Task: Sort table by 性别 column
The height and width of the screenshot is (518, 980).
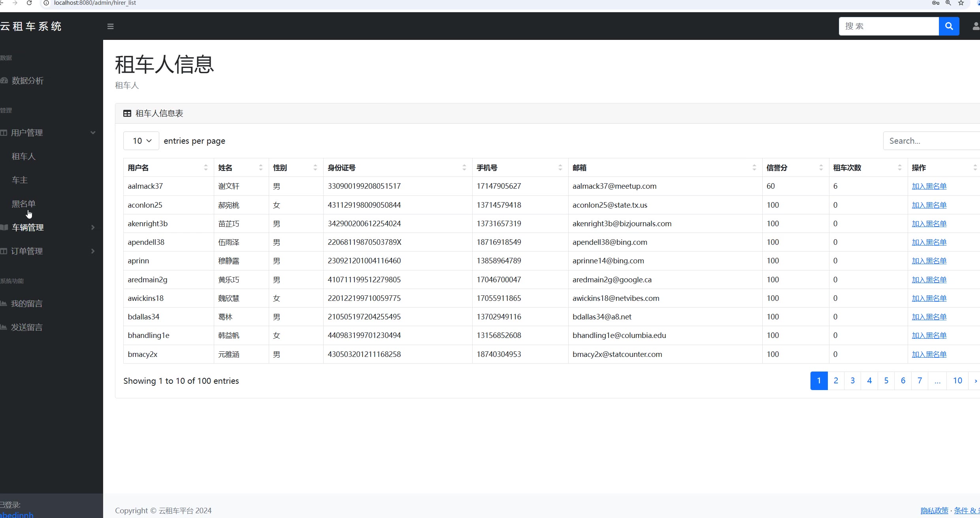Action: pos(296,168)
